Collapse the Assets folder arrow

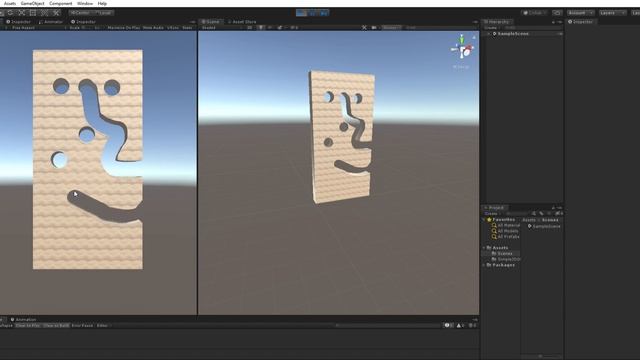(x=484, y=248)
